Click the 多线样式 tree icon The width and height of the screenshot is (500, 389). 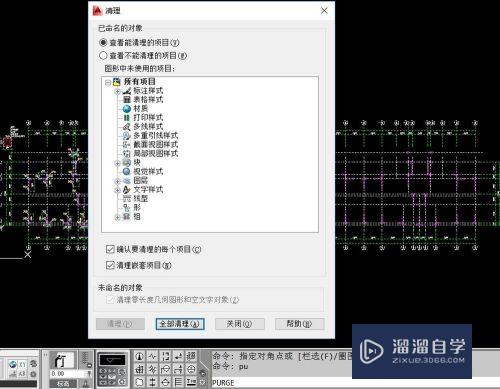tap(127, 127)
